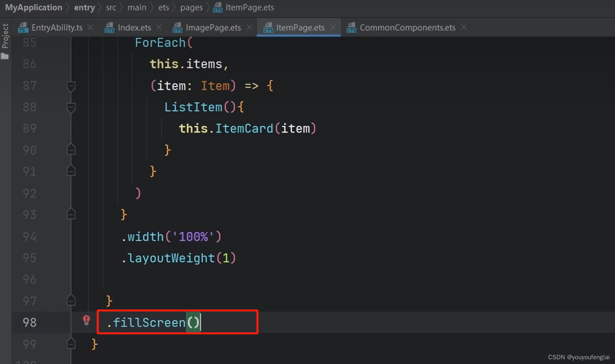The image size is (615, 364).
Task: Collapse fold end marker on line 91
Action: point(71,171)
